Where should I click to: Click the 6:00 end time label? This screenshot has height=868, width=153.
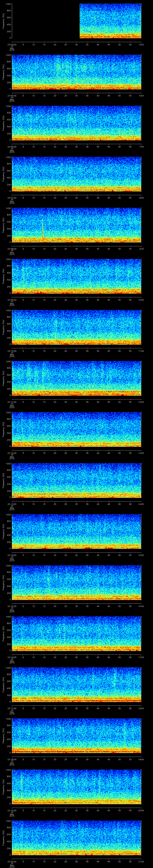(141, 96)
